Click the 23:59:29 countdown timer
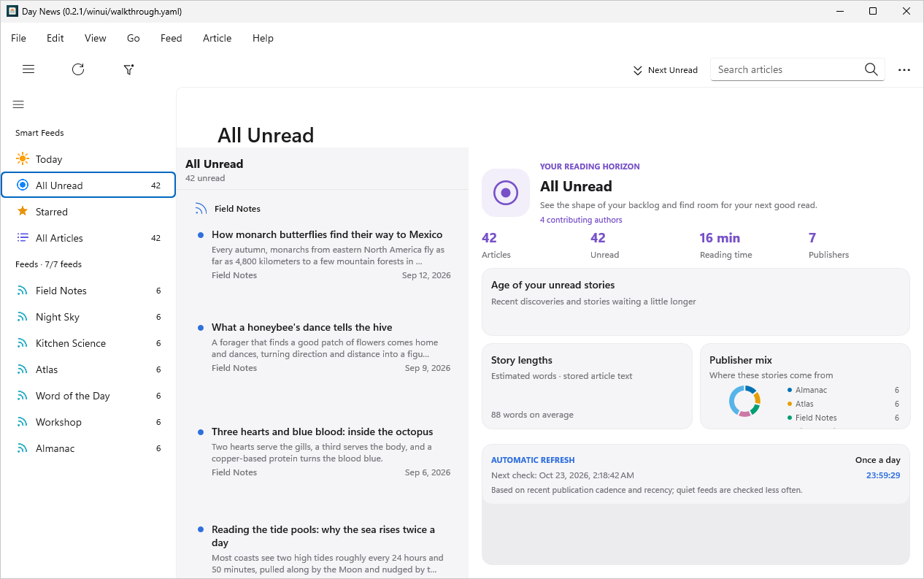The width and height of the screenshot is (924, 579). 883,475
